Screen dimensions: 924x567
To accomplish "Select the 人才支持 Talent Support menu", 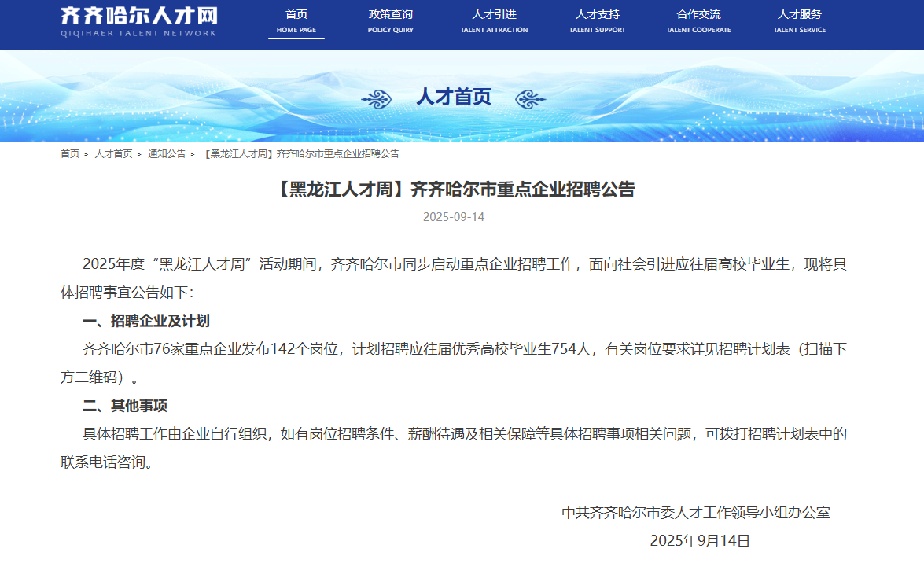I will pos(597,21).
